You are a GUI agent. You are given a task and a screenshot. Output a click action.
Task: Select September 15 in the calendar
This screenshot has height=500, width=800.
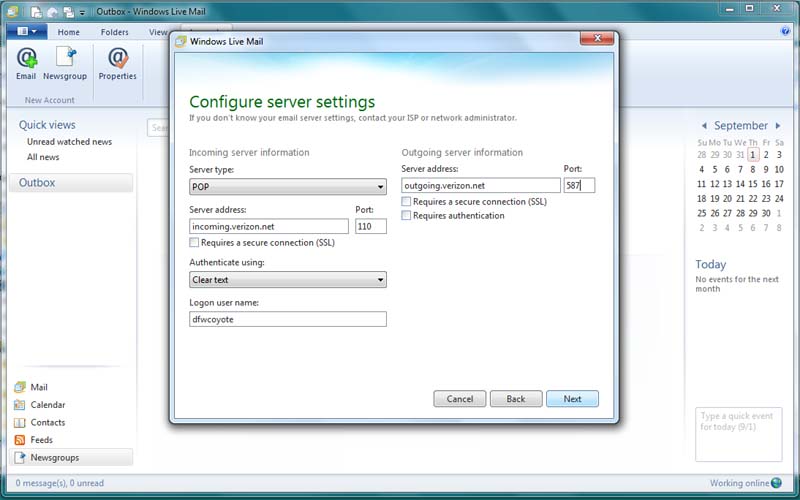[x=753, y=184]
